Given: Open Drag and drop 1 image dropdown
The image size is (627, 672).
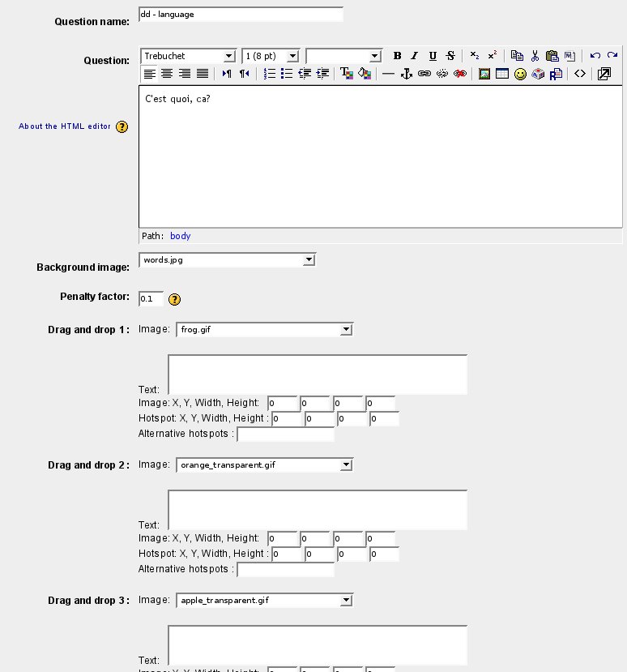Looking at the screenshot, I should point(264,330).
